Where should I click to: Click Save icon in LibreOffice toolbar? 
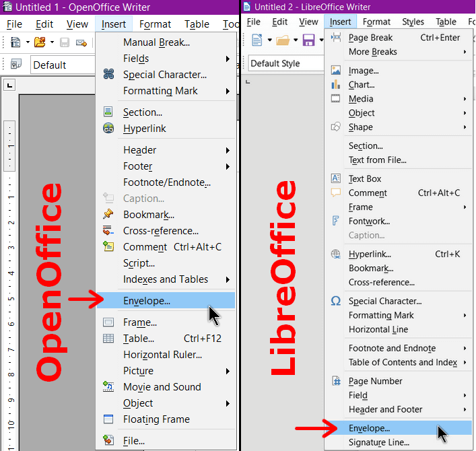tap(308, 40)
